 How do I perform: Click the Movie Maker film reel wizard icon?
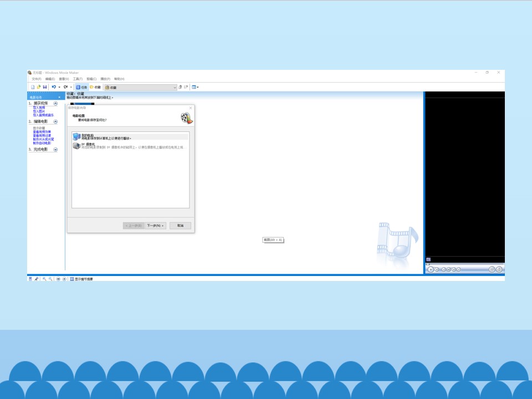pos(187,117)
